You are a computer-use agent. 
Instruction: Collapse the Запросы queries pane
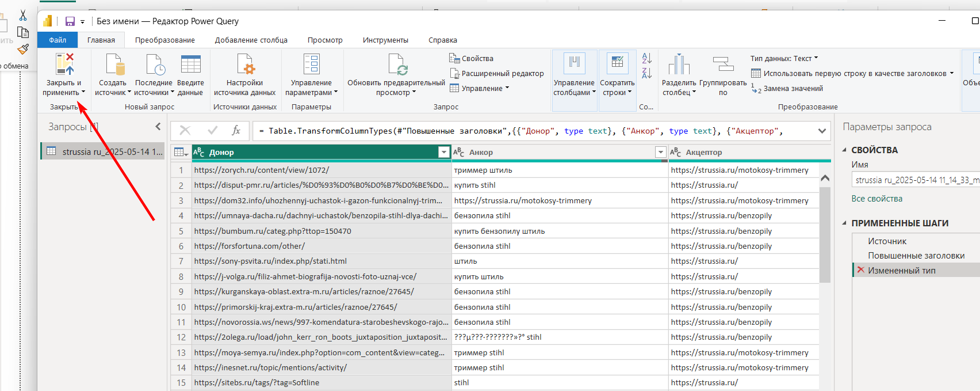pyautogui.click(x=158, y=127)
